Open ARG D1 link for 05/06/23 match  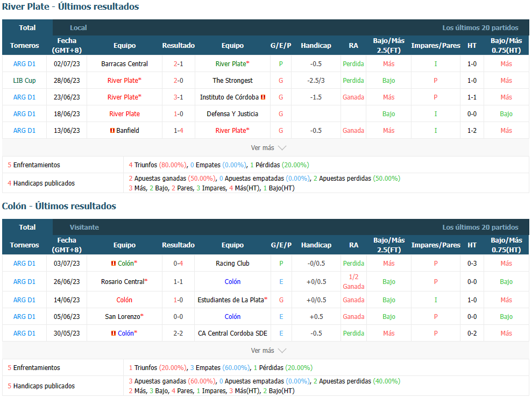coord(24,317)
